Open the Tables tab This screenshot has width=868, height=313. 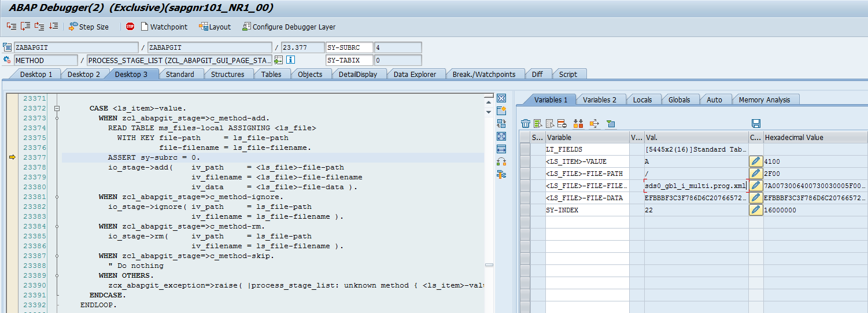click(271, 74)
